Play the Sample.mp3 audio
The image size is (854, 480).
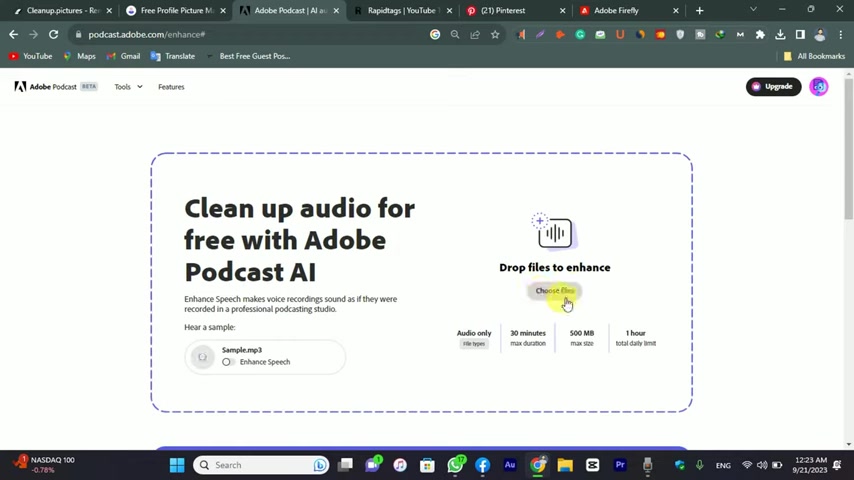(202, 357)
